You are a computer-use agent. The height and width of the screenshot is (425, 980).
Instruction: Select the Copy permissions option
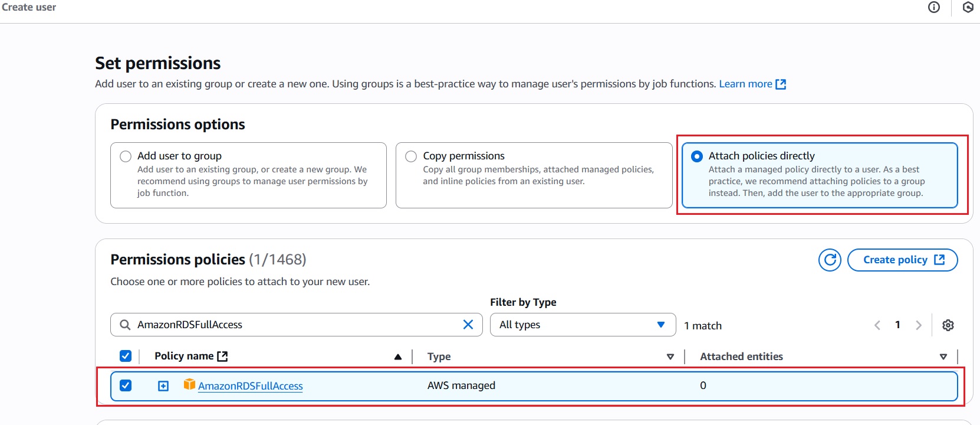click(x=411, y=156)
